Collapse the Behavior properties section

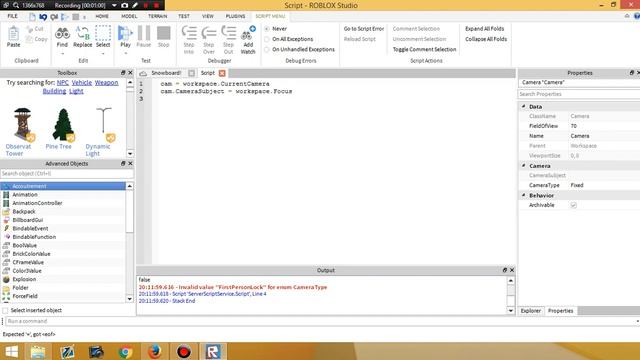(x=524, y=196)
